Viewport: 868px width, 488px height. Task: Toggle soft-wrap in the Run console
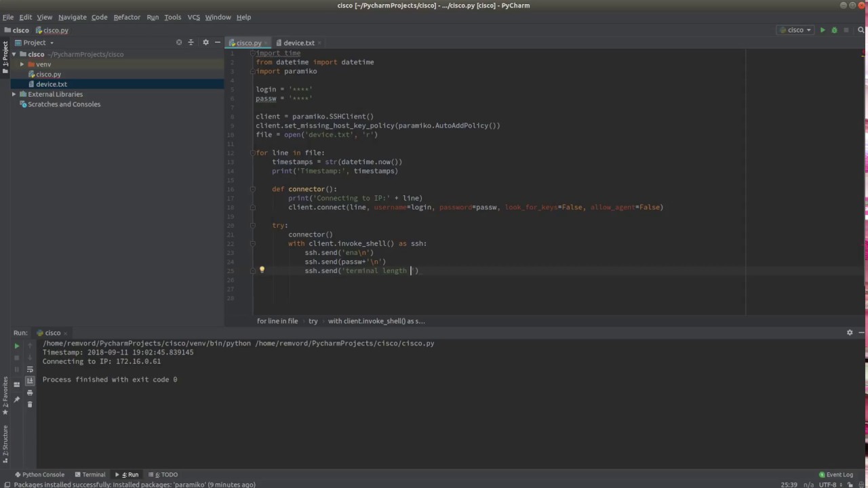coord(30,369)
